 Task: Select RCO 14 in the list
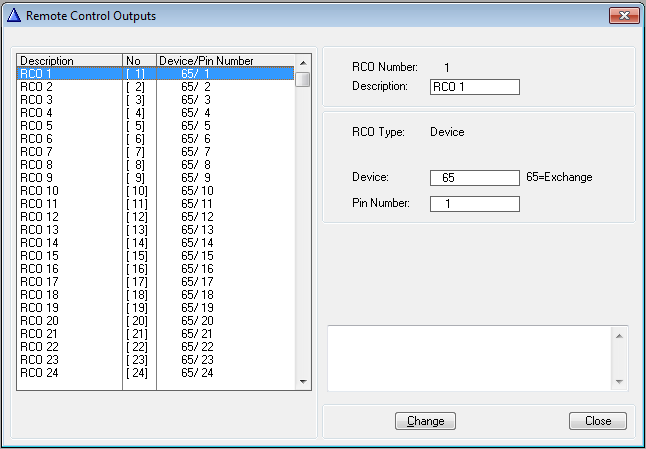point(156,243)
